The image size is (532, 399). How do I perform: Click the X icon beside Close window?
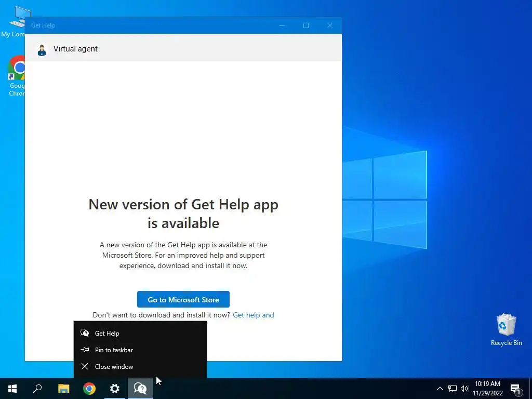coord(85,366)
